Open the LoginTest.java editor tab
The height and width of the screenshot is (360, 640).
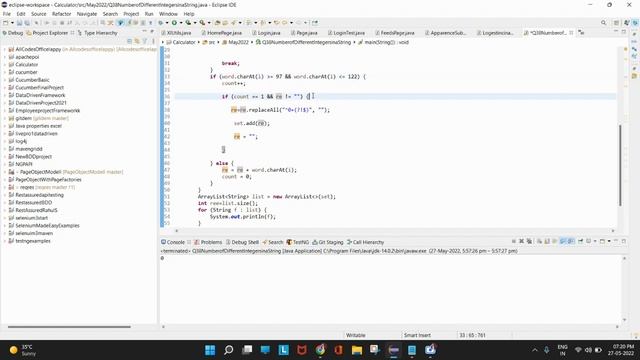coord(347,33)
